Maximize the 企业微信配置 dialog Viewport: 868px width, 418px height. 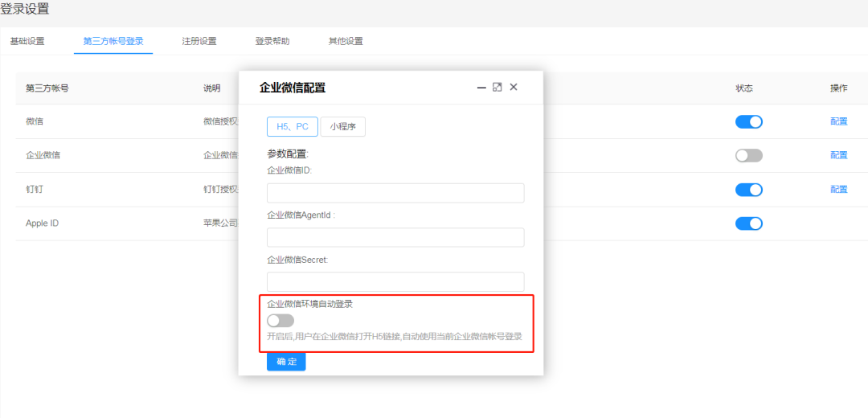497,87
